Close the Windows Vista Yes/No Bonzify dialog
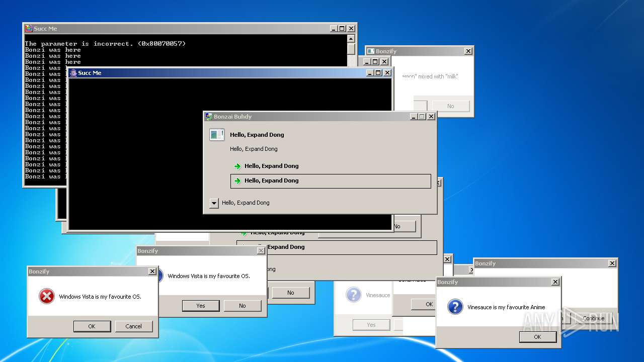This screenshot has height=362, width=644. coord(261,251)
